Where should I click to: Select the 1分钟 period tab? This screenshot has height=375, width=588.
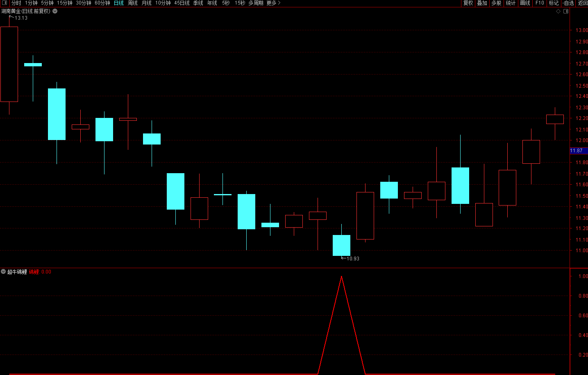[x=31, y=3]
